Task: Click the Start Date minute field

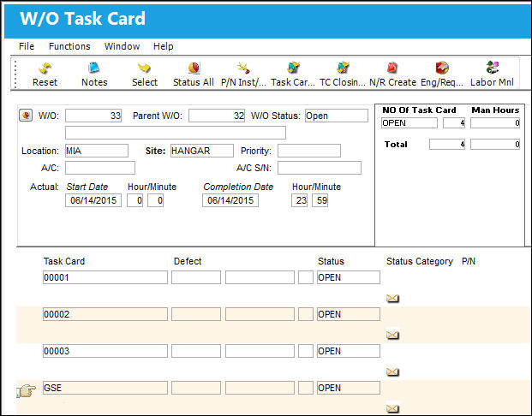Action: pos(155,200)
